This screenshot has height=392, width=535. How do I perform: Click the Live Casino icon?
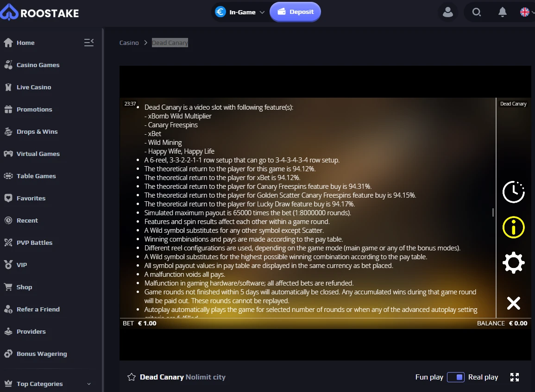[x=8, y=87]
